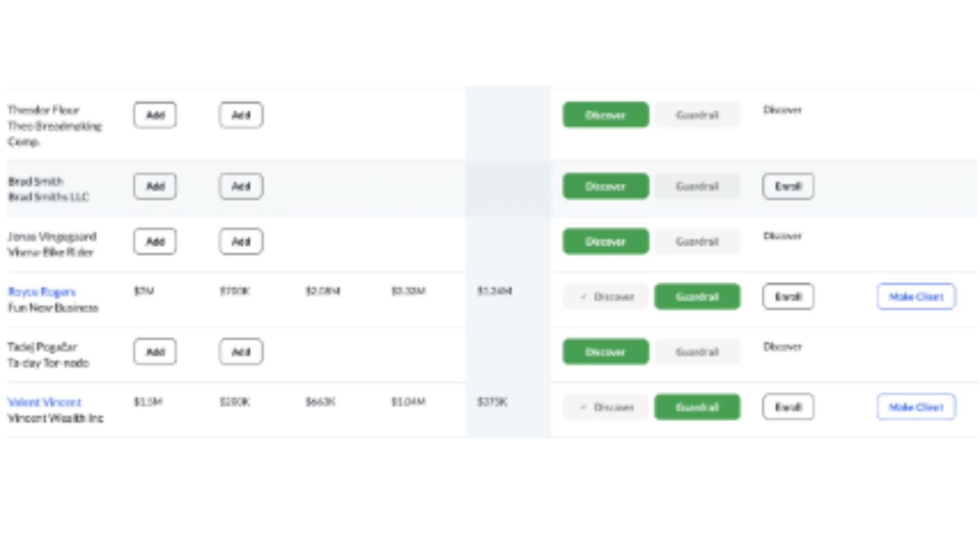980x551 pixels.
Task: Click the green Discover button for Theodor Flour
Action: coord(605,115)
